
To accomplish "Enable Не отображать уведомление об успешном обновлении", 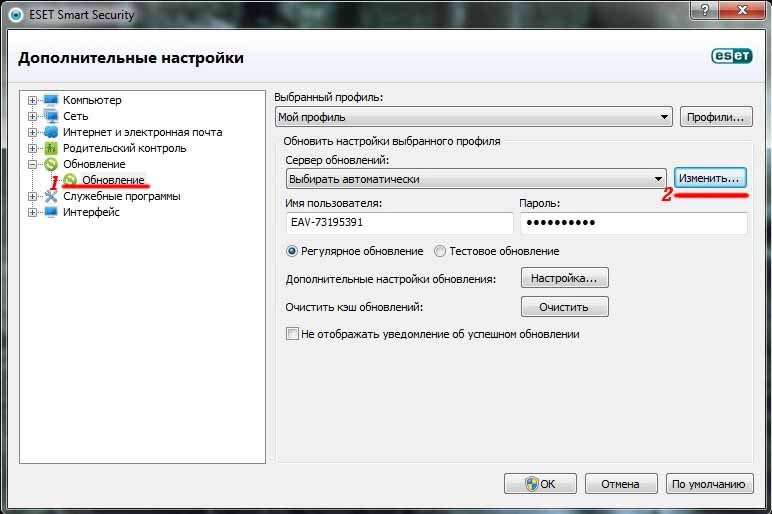I will pos(292,334).
